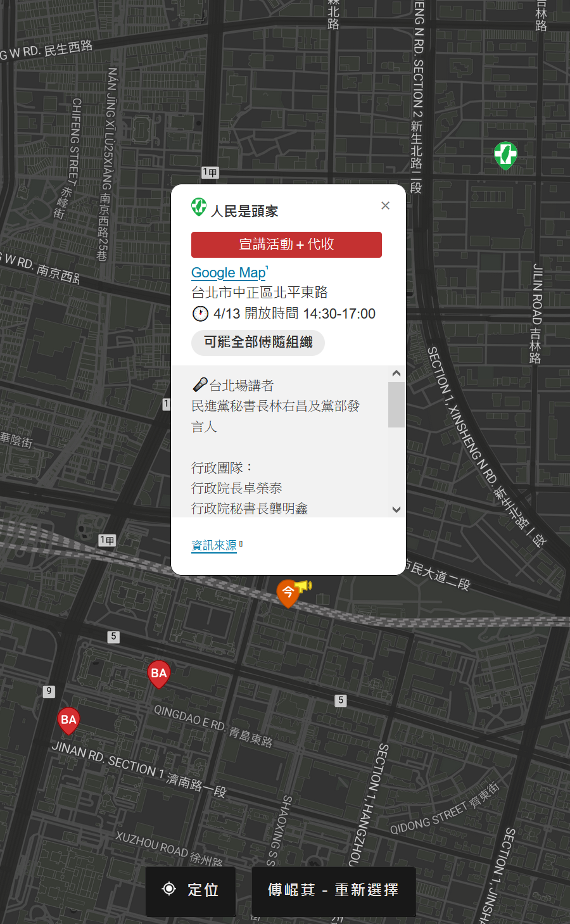570x924 pixels.
Task: Click the orange 今 megaphone map marker
Action: [289, 593]
